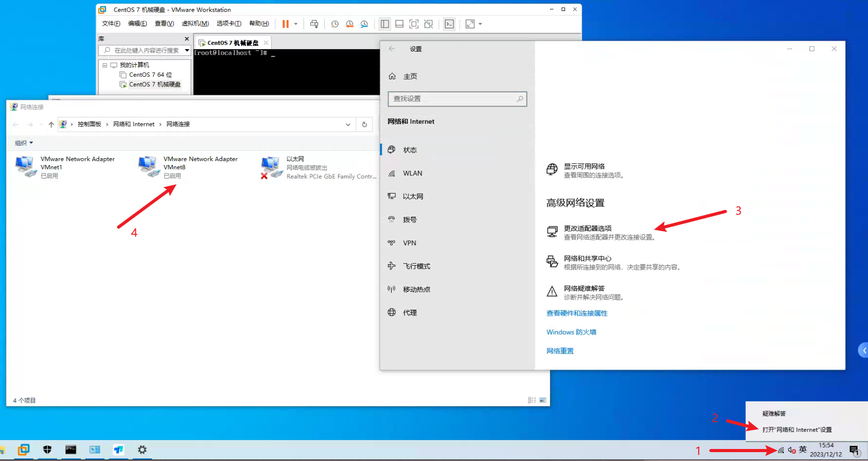
Task: Open the dropdown arrow next to VMware pause button
Action: 296,24
